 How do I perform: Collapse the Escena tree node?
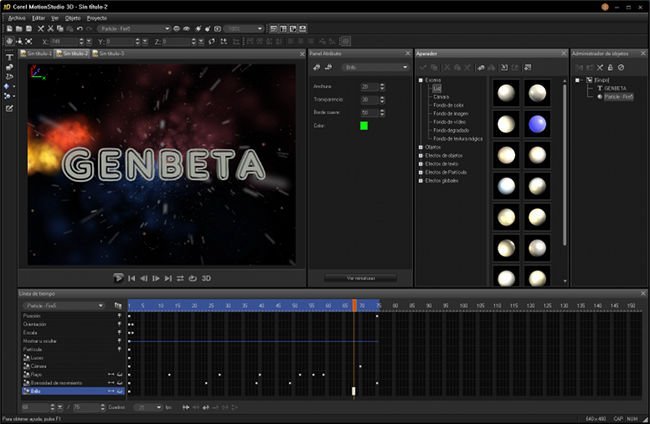pos(421,80)
